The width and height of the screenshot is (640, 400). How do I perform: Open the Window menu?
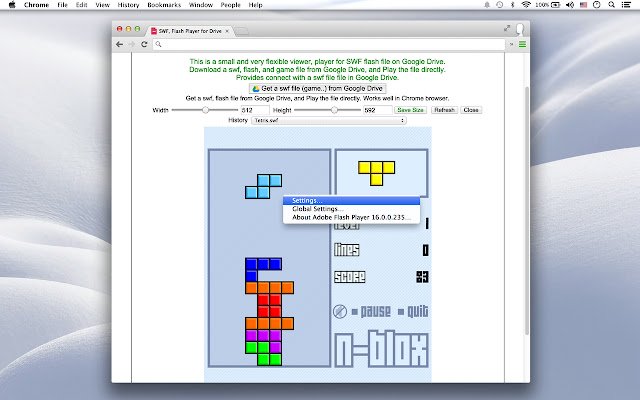pyautogui.click(x=201, y=5)
